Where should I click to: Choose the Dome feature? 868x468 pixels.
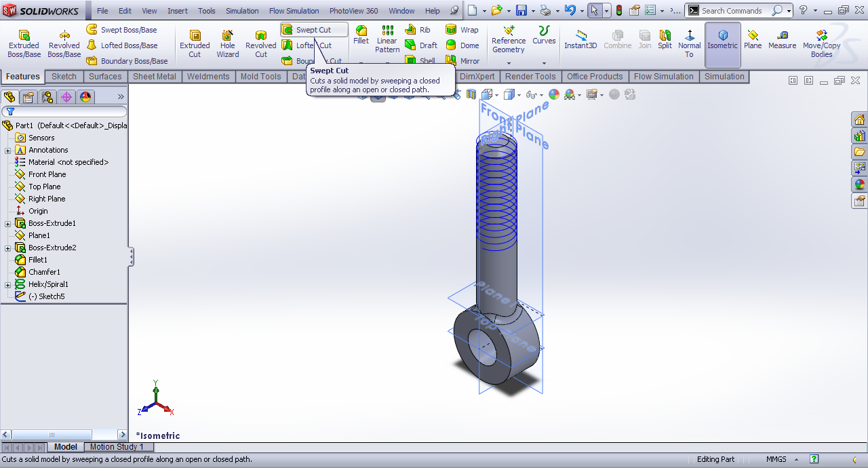tap(462, 45)
